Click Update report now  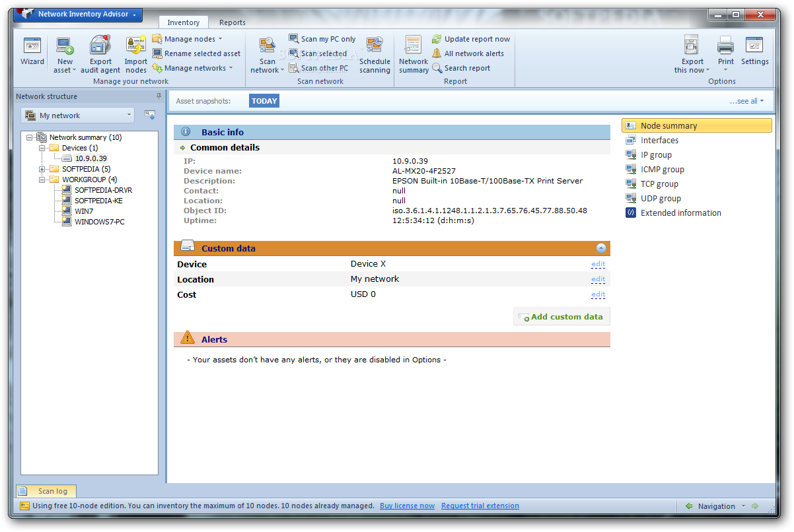[x=471, y=39]
